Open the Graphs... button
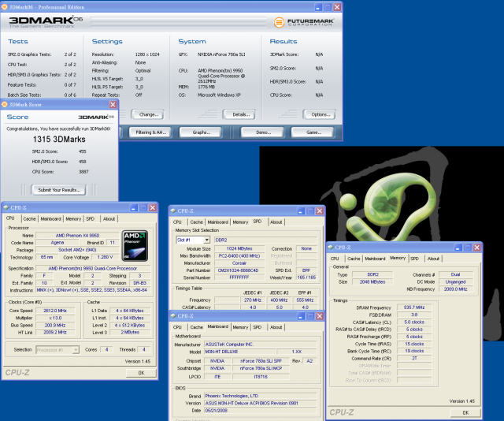The image size is (504, 421). point(202,132)
